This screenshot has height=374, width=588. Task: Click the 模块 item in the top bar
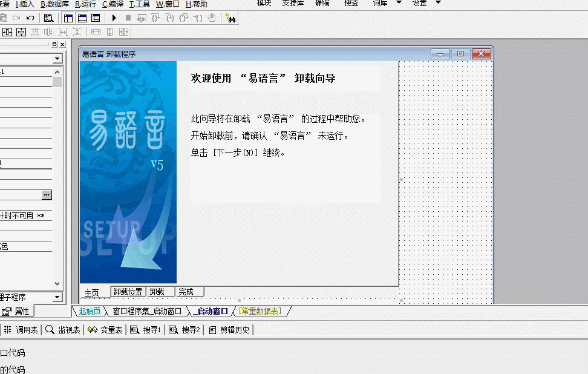(264, 3)
